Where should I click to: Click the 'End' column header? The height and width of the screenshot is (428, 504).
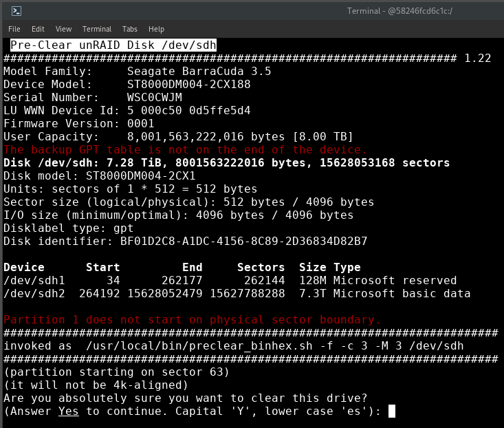[193, 267]
